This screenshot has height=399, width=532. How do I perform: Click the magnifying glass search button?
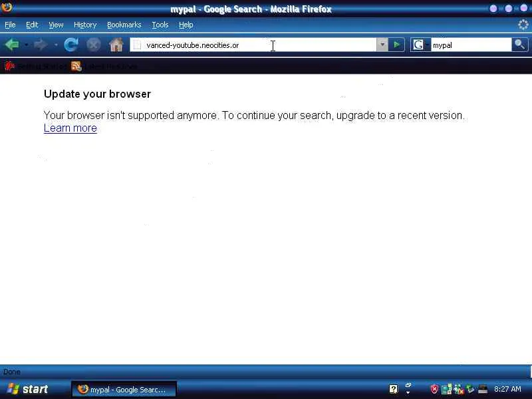(519, 45)
